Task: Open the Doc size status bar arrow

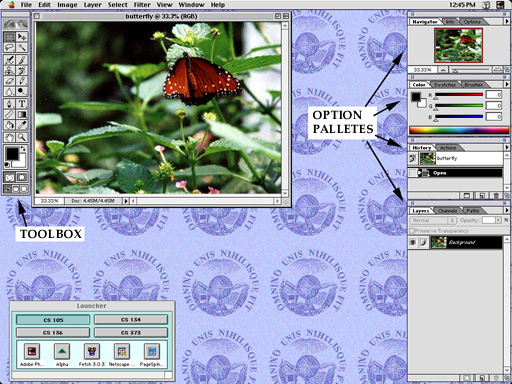Action: pos(126,201)
